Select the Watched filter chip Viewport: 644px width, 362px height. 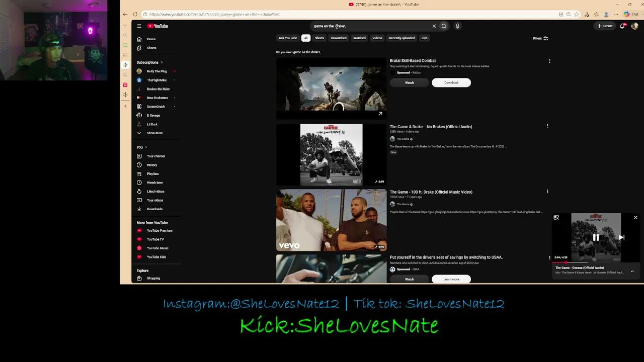coord(359,38)
